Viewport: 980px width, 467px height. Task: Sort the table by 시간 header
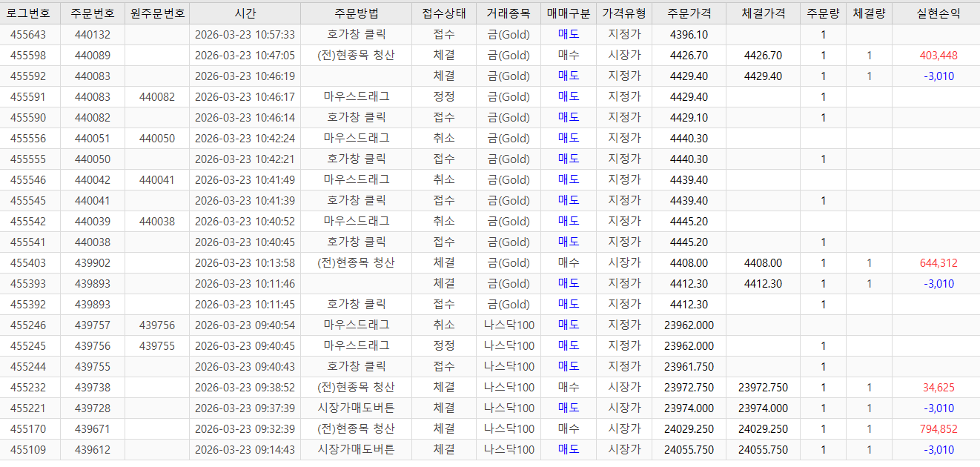[x=245, y=13]
